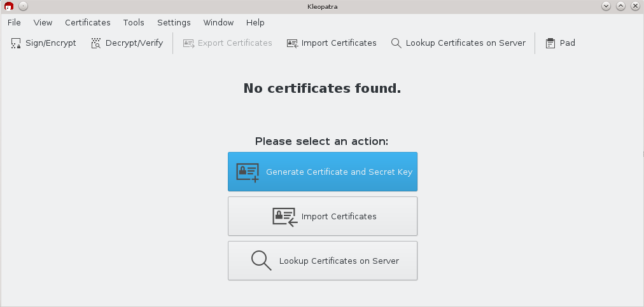Click the Lookup Certificates on Server magnifier icon
Screen dimensions: 644x307
coord(396,43)
